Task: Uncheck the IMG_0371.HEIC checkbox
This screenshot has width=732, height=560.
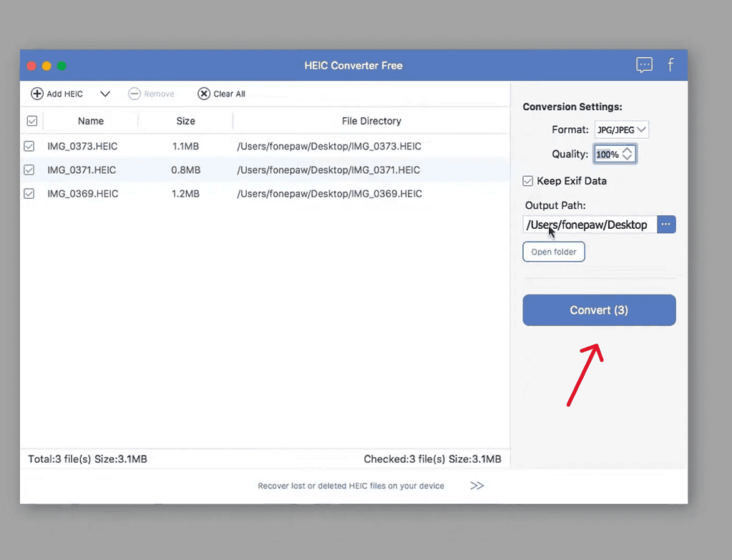Action: click(x=29, y=170)
